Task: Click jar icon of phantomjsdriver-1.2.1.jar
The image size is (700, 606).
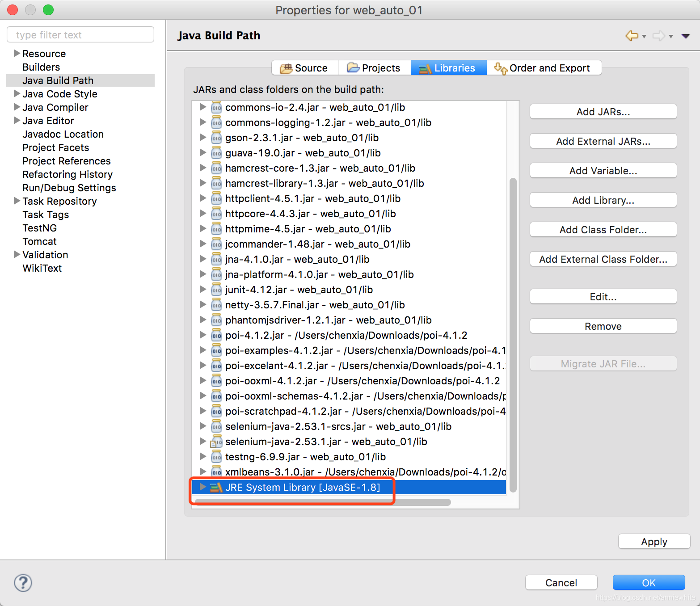Action: click(216, 320)
